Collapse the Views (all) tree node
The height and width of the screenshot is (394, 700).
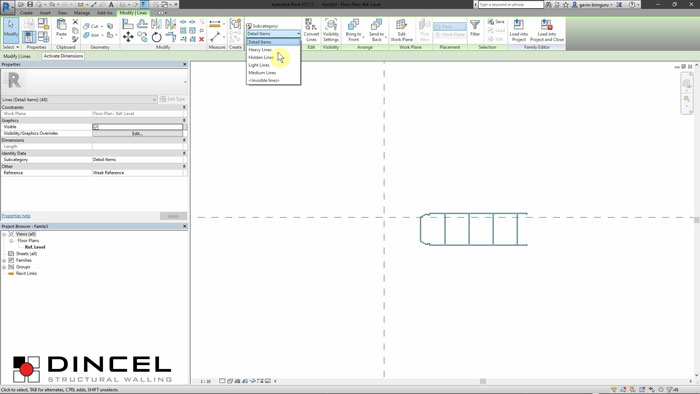tap(4, 234)
